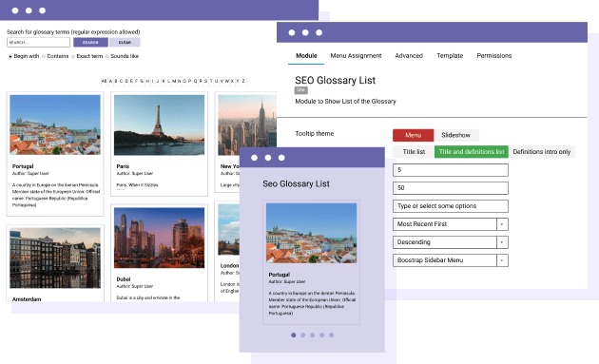Screen dimensions: 599x364
Task: Select the 'Sounds like' radio option
Action: click(x=107, y=56)
